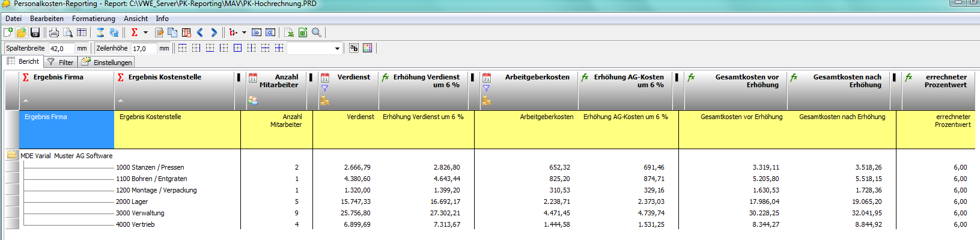980x240 pixels.
Task: Click the hourglass calculate icon
Action: (100, 32)
